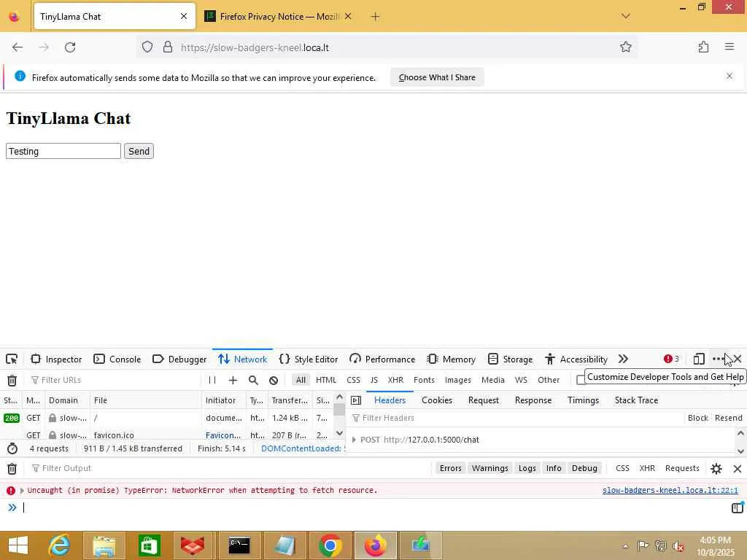Open Customize Developer Tools menu

pos(718,359)
